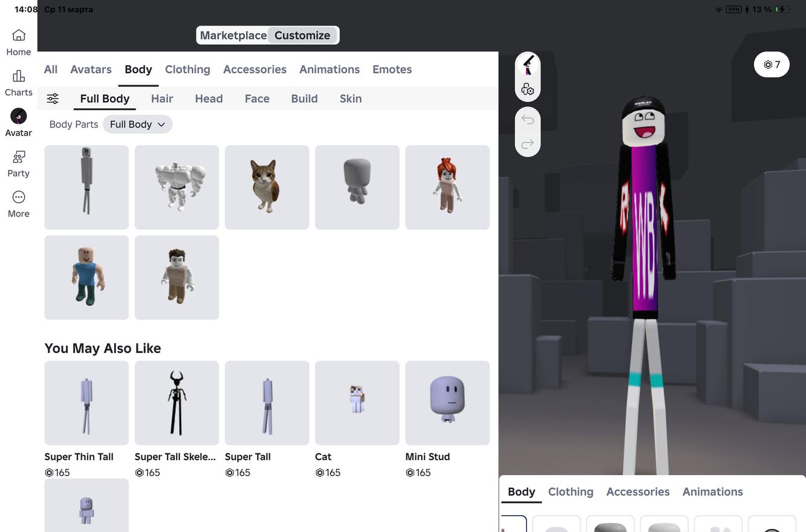Viewport: 806px width, 532px height.
Task: Open the More sidebar menu
Action: 19,204
